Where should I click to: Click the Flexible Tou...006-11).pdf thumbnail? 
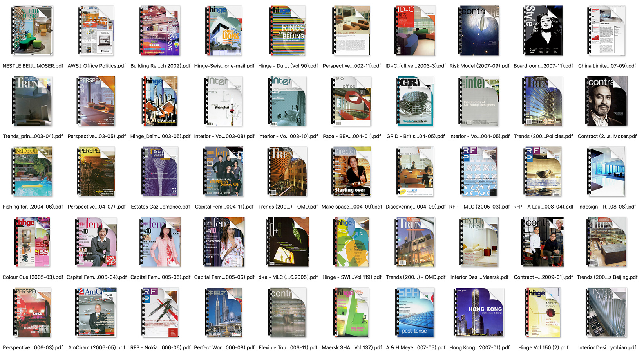288,312
